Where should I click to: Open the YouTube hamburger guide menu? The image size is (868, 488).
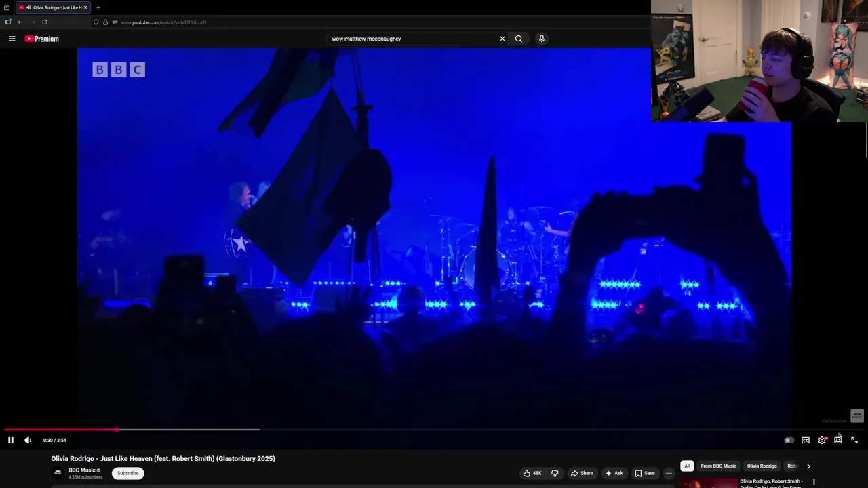click(12, 39)
